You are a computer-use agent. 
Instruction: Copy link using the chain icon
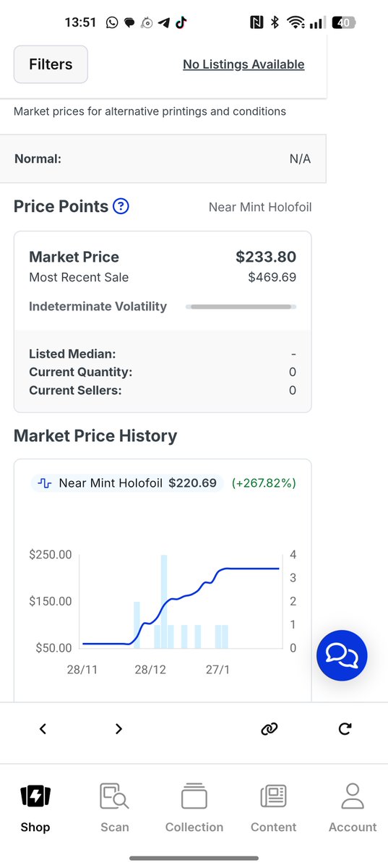[269, 729]
